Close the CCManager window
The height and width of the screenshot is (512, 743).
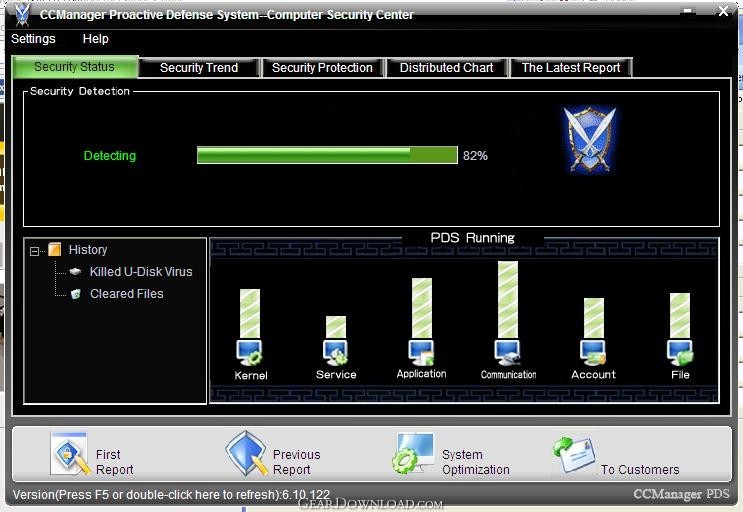pos(723,11)
